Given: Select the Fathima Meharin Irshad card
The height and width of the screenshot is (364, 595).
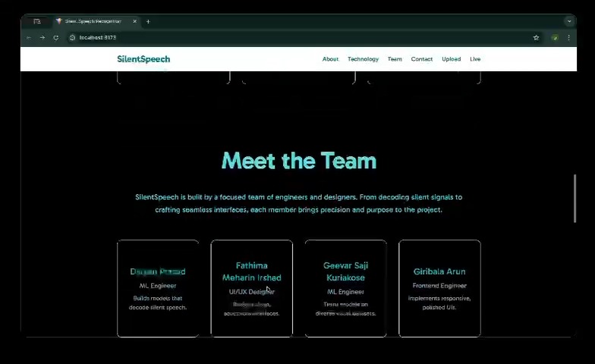Looking at the screenshot, I should [252, 288].
